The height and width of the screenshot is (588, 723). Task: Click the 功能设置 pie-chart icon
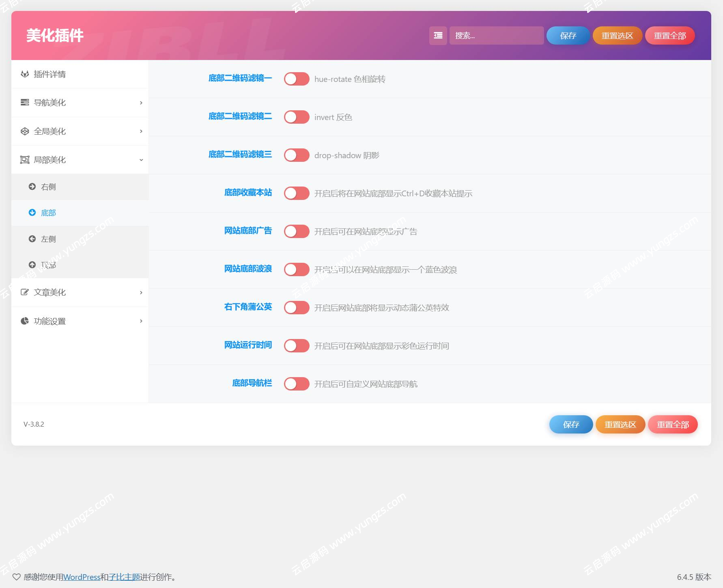24,321
